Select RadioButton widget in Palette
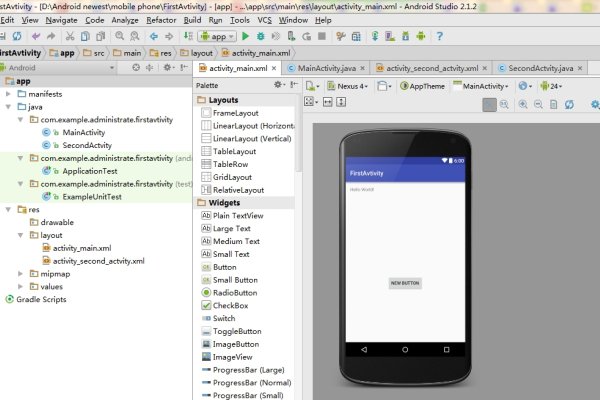This screenshot has width=600, height=400. pyautogui.click(x=235, y=292)
